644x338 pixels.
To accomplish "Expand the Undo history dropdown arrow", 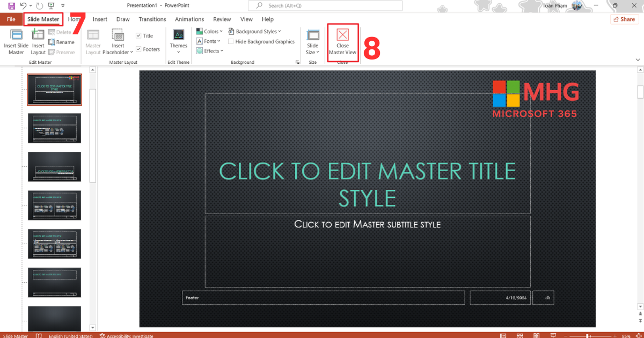I will [x=31, y=6].
